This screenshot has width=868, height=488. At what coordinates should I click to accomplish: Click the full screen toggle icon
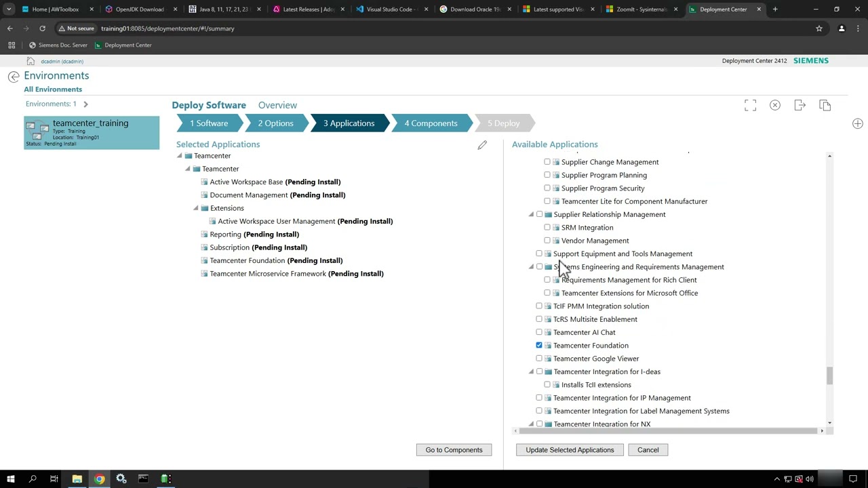pyautogui.click(x=750, y=106)
